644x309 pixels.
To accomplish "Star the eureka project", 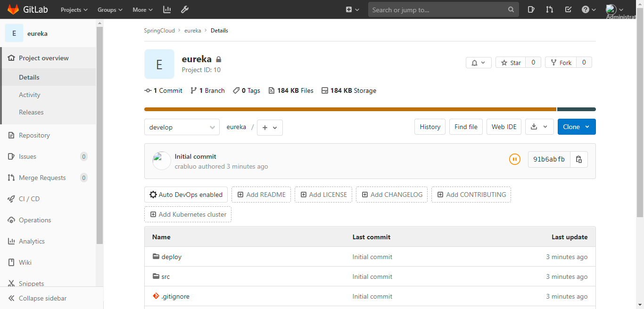I will 511,63.
